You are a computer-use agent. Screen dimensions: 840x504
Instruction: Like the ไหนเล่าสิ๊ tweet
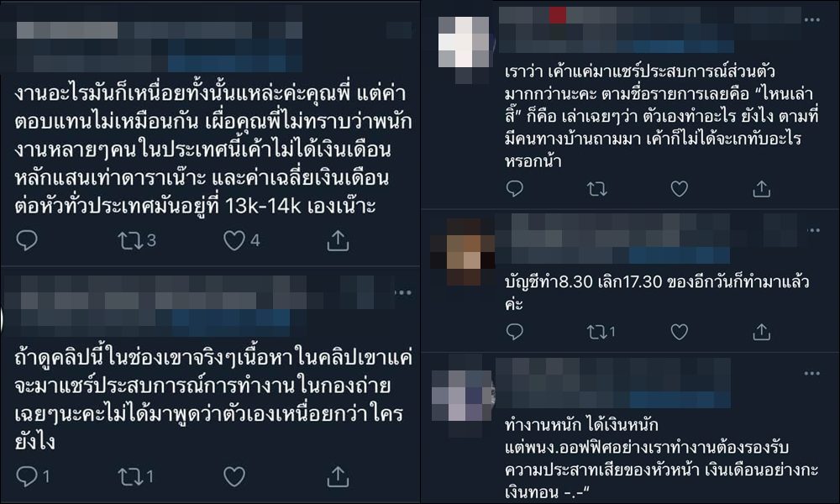pos(680,188)
